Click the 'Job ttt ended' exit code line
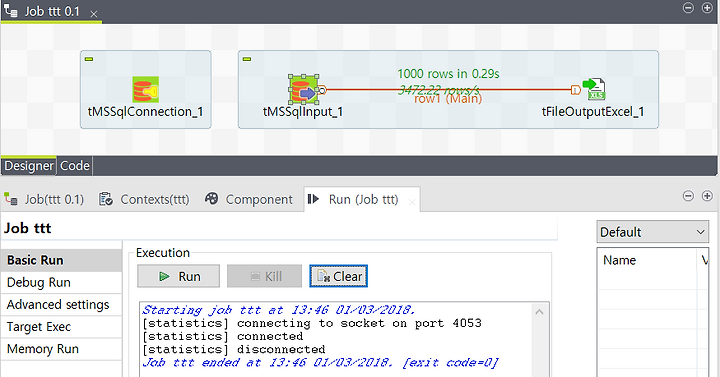The height and width of the screenshot is (377, 720). 320,363
